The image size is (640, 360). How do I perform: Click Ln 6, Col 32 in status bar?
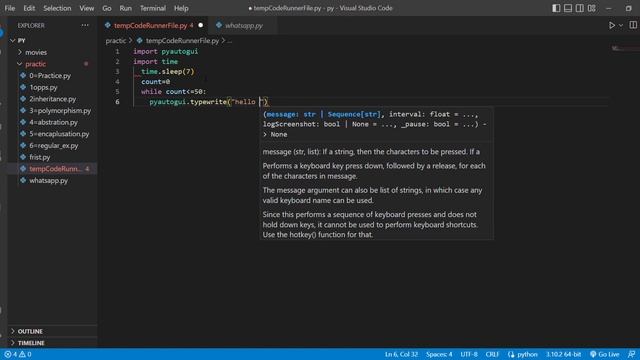tap(401, 354)
